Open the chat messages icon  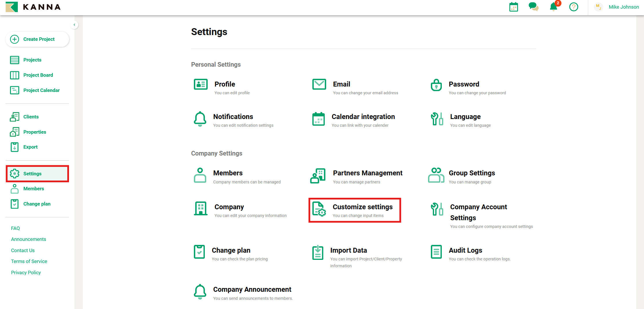pyautogui.click(x=534, y=7)
